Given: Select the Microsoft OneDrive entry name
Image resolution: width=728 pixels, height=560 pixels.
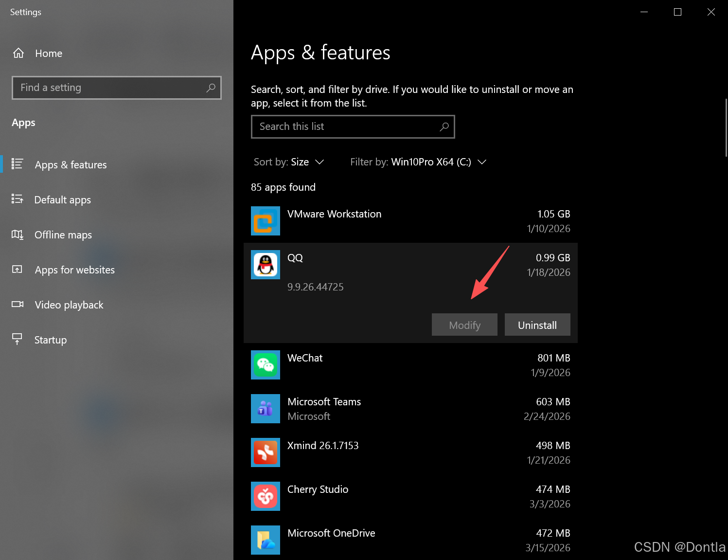Looking at the screenshot, I should point(331,533).
